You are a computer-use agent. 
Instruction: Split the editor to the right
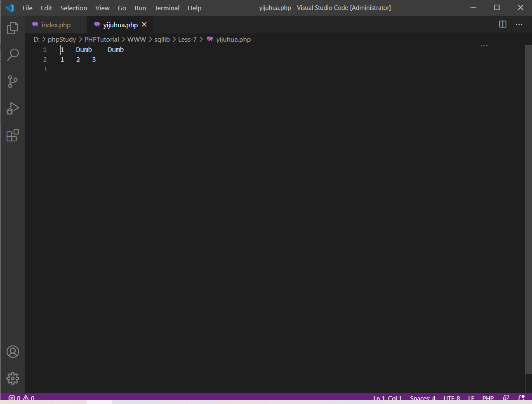[503, 24]
